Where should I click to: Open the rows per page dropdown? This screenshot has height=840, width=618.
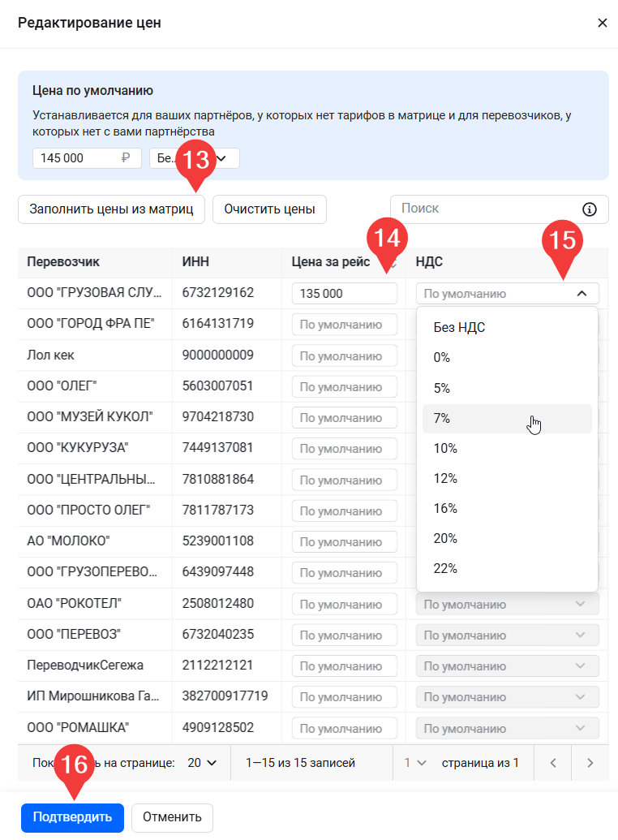pos(202,763)
